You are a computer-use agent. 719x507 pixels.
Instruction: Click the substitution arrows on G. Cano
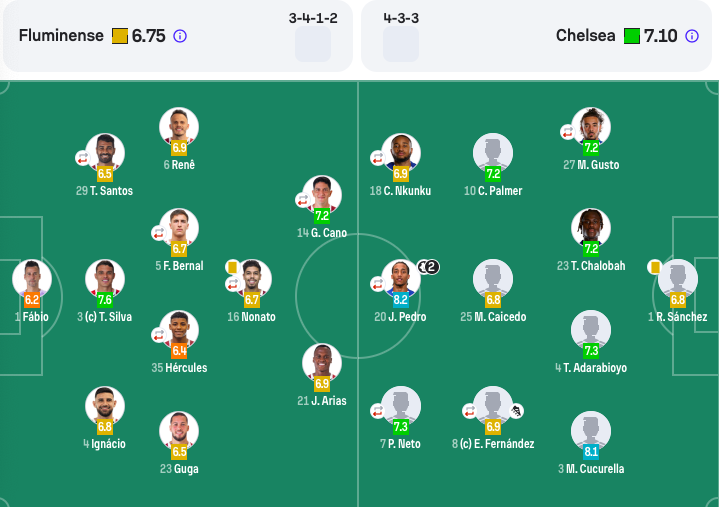303,200
